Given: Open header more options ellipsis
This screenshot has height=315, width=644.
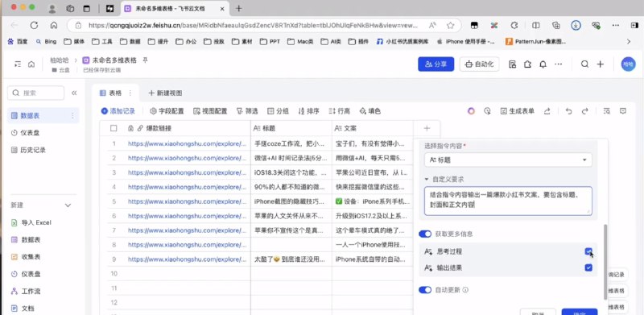Looking at the screenshot, I should [x=558, y=64].
